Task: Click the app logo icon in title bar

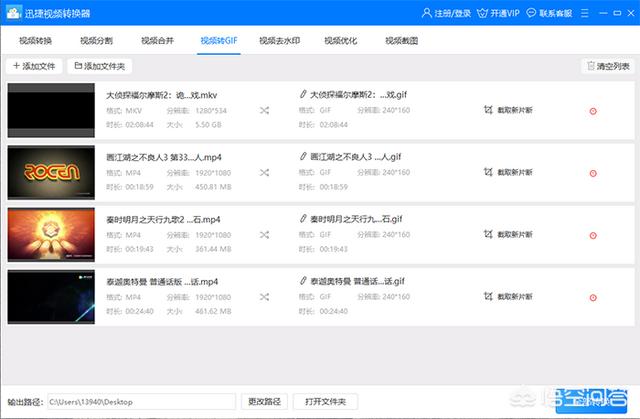Action: pos(13,13)
